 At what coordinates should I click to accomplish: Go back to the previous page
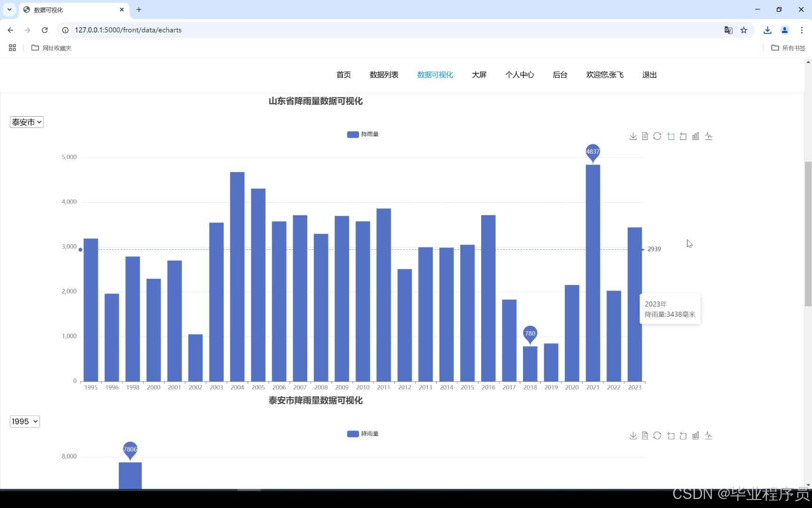coord(10,30)
